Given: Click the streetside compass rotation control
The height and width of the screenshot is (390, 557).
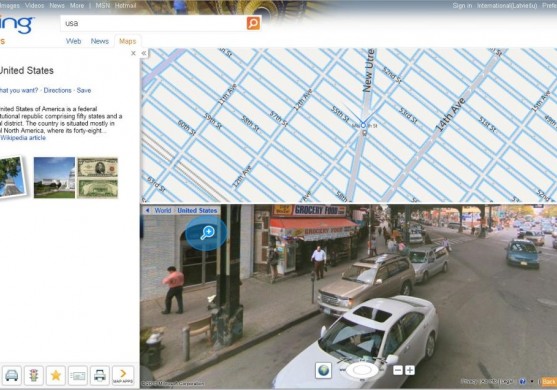Looking at the screenshot, I should click(362, 370).
